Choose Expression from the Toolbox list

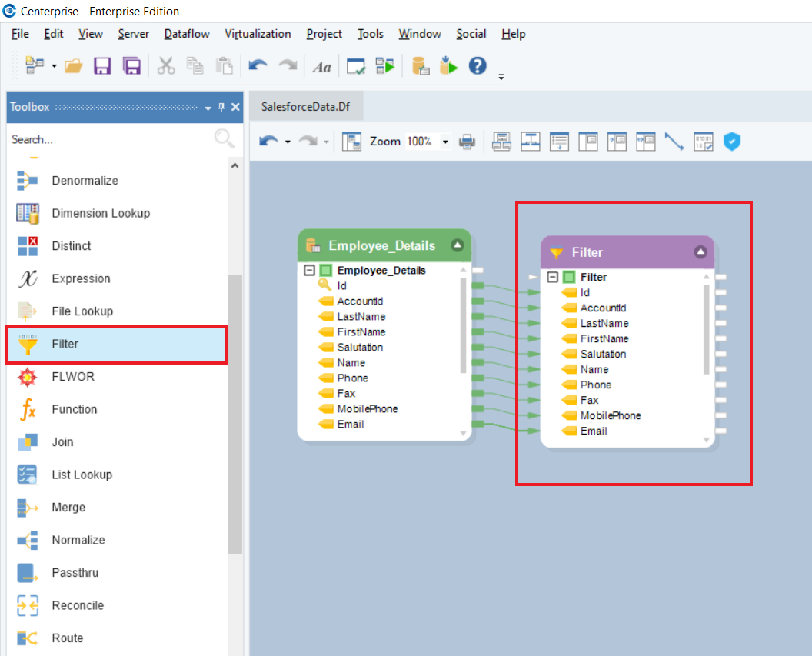tap(81, 278)
